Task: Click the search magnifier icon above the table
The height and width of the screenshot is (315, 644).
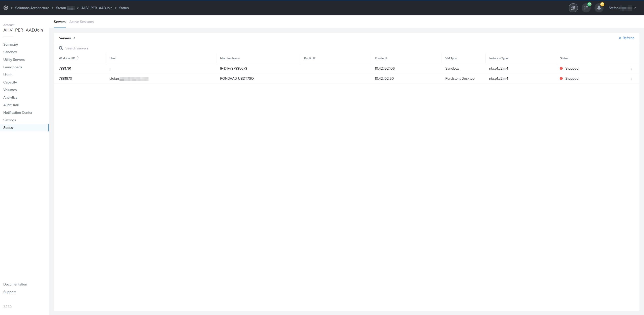Action: click(x=61, y=48)
